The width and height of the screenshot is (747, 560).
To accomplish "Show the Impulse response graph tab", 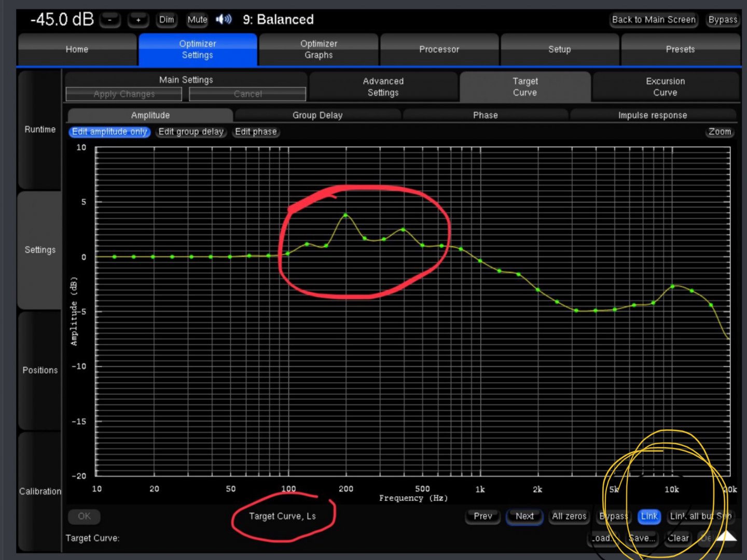I will click(x=653, y=115).
